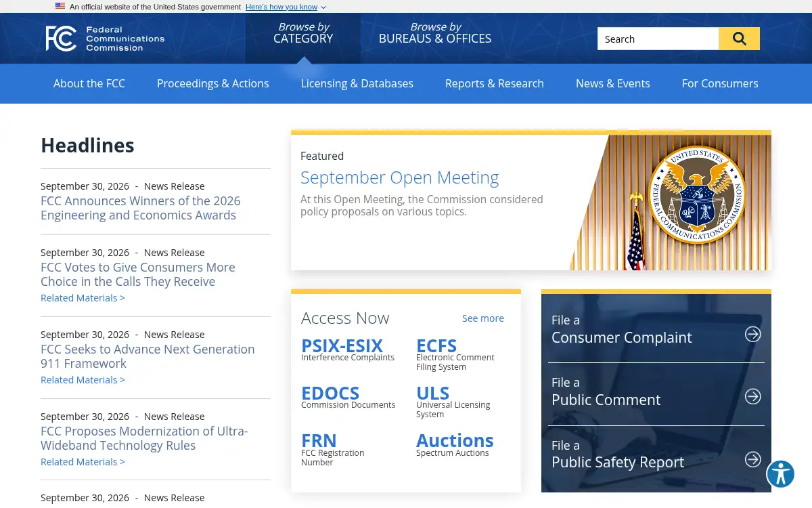Screen dimensions: 812x508
Task: Open Ultra-Wideband Technology Rules headline
Action: coord(144,438)
